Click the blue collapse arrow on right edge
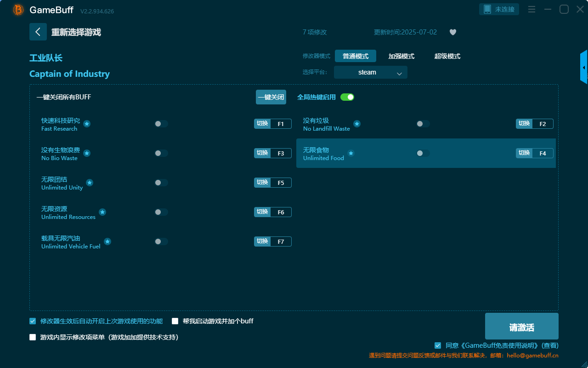Image resolution: width=588 pixels, height=368 pixels. click(584, 67)
